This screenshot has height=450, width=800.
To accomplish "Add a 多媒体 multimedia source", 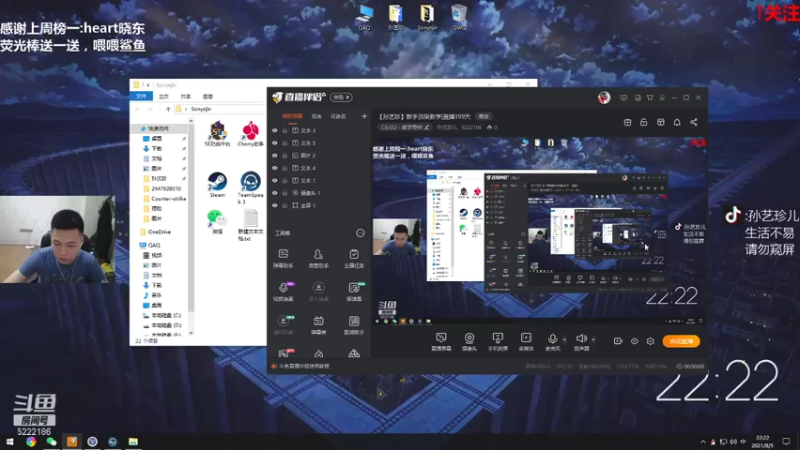I will pos(526,341).
